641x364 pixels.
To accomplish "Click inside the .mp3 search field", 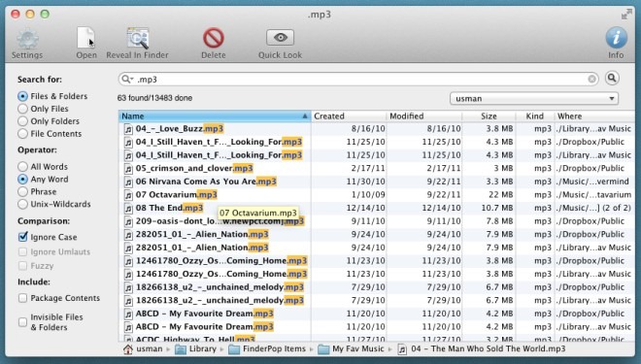I will [359, 79].
